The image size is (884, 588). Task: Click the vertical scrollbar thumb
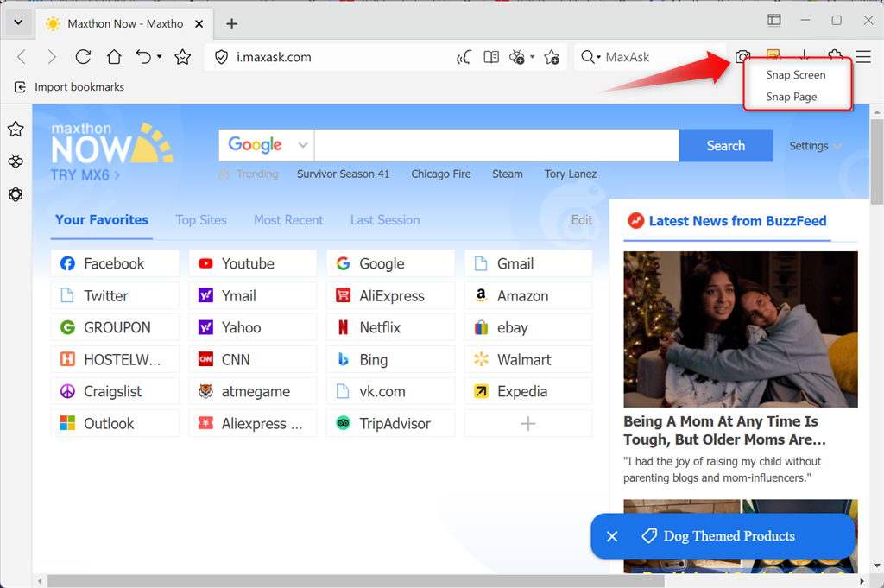coord(877,161)
